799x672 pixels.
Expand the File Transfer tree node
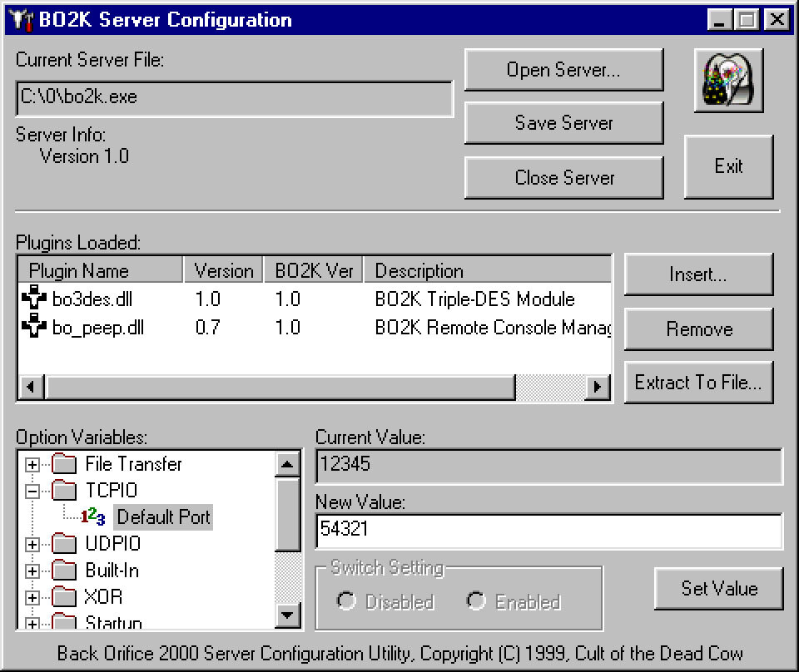click(32, 465)
